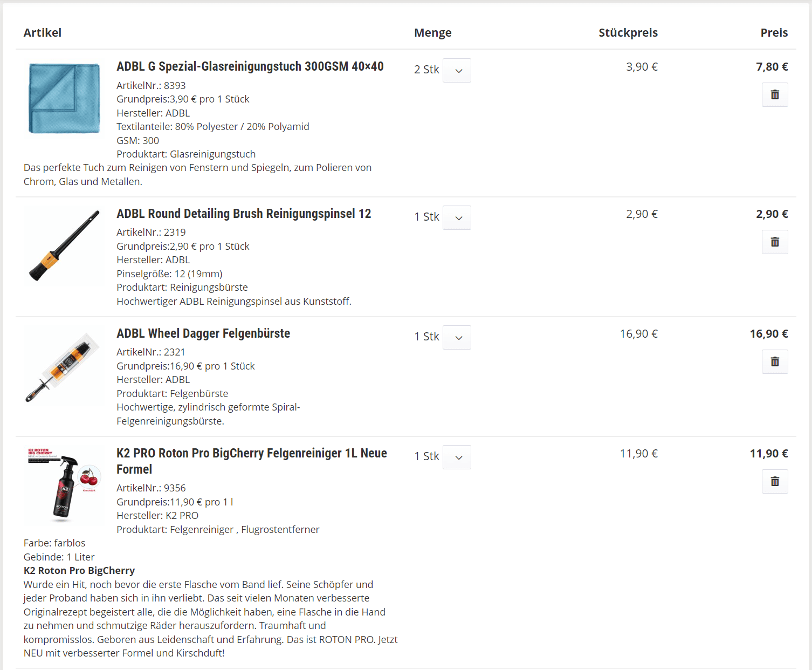The image size is (812, 670).
Task: Remove K2 PRO Roton Felgenreiniger from cart
Action: 774,482
